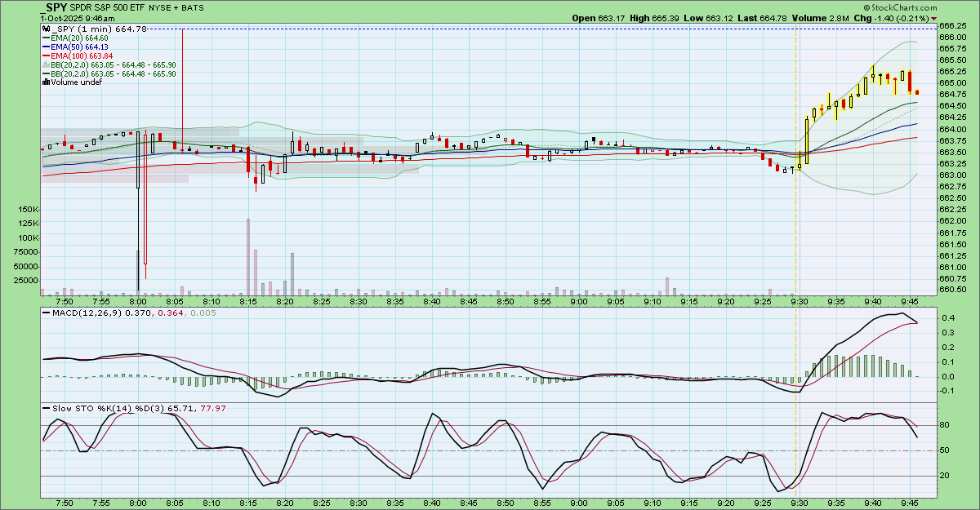Viewport: 980px width, 510px height.
Task: Click the '© StockCharts.com' credit text
Action: coord(899,7)
